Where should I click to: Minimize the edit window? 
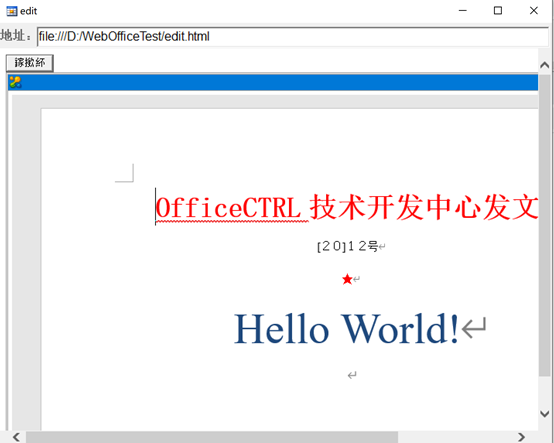coord(462,11)
